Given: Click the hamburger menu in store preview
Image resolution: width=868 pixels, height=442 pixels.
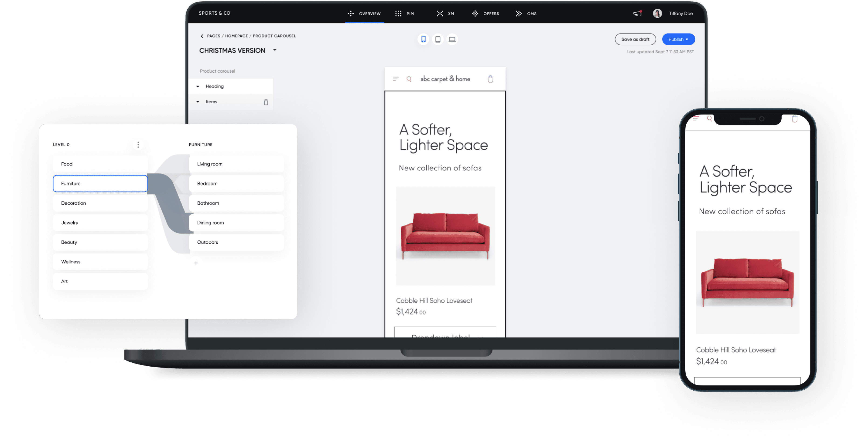Looking at the screenshot, I should pyautogui.click(x=396, y=79).
